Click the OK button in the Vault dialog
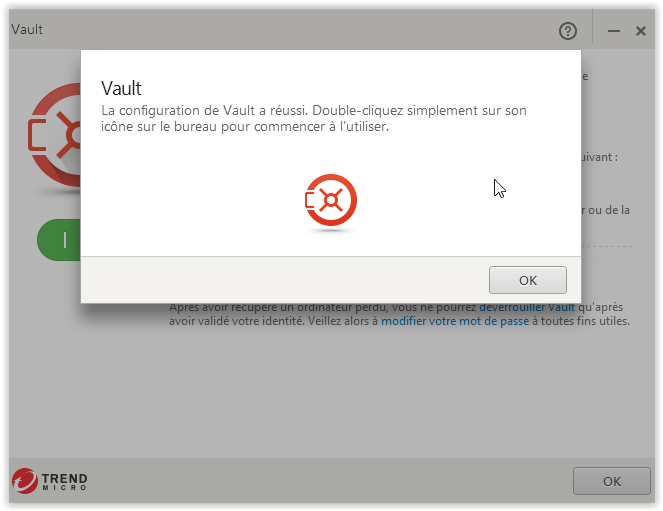The image size is (663, 511). tap(528, 280)
